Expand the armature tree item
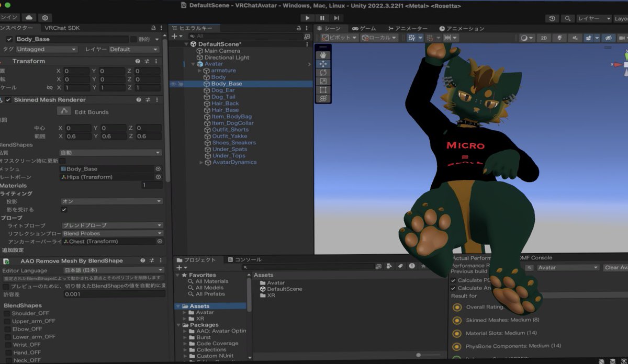Image resolution: width=628 pixels, height=364 pixels. [200, 71]
